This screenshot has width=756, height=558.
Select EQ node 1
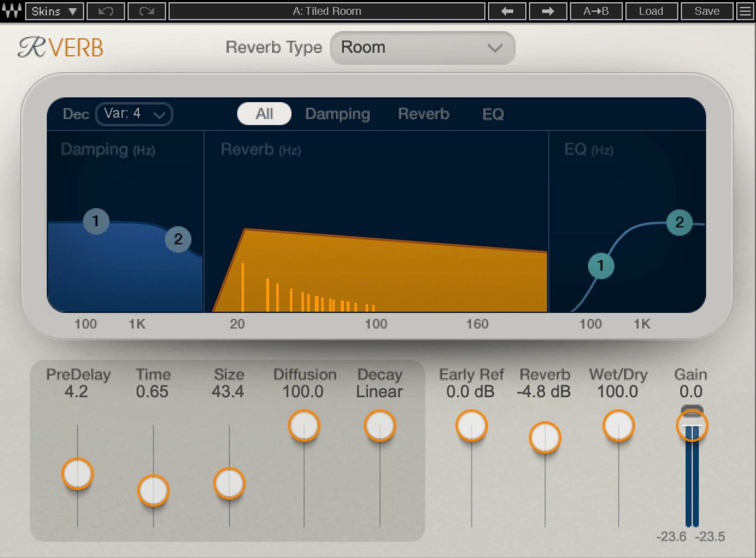click(601, 266)
